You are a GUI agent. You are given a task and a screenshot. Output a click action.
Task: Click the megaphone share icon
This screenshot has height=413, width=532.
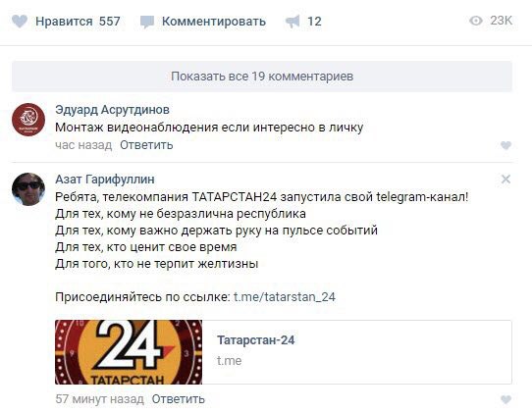tap(293, 22)
